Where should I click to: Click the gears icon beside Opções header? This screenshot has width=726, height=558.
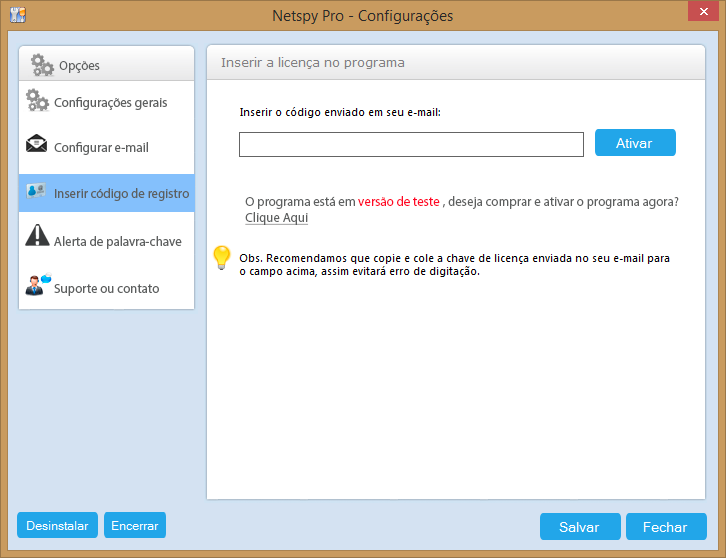tap(42, 65)
